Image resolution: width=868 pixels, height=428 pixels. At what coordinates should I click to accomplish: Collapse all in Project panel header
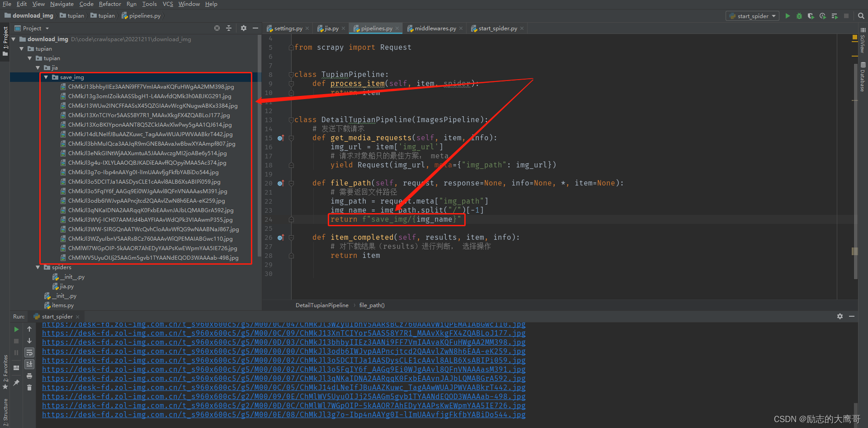229,28
